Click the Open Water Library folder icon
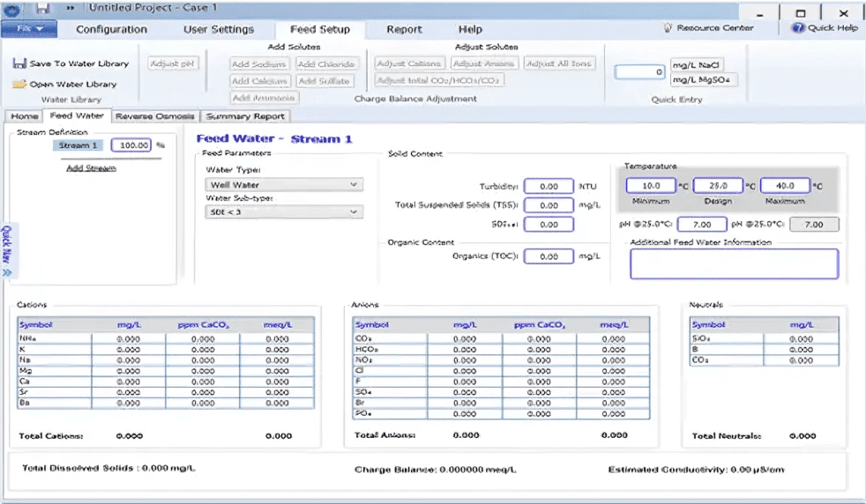The height and width of the screenshot is (504, 866). click(19, 84)
